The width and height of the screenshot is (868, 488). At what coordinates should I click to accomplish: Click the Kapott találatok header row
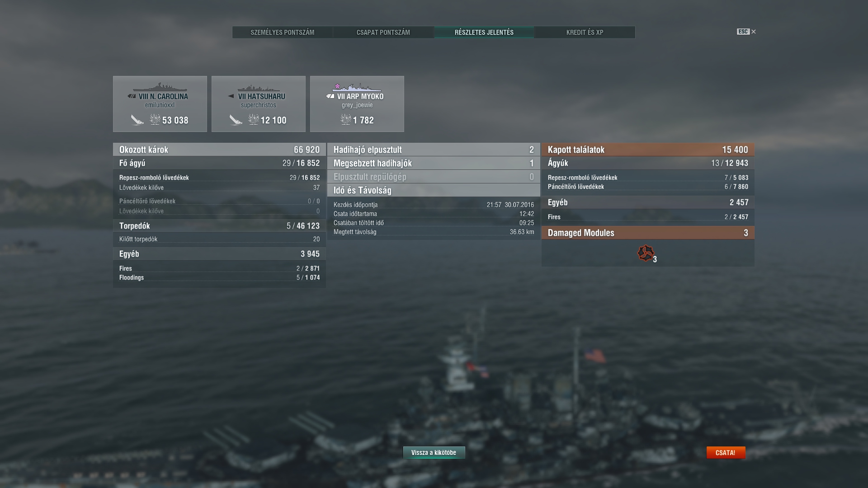648,150
